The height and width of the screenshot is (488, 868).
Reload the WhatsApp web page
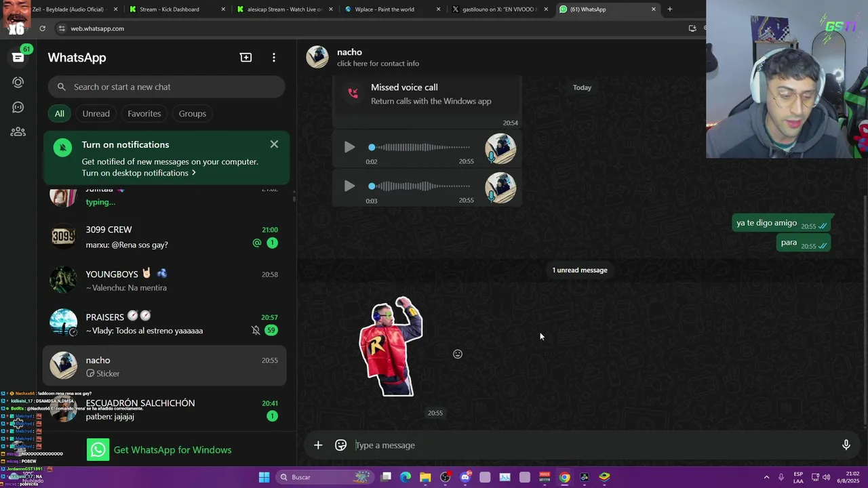pyautogui.click(x=42, y=28)
